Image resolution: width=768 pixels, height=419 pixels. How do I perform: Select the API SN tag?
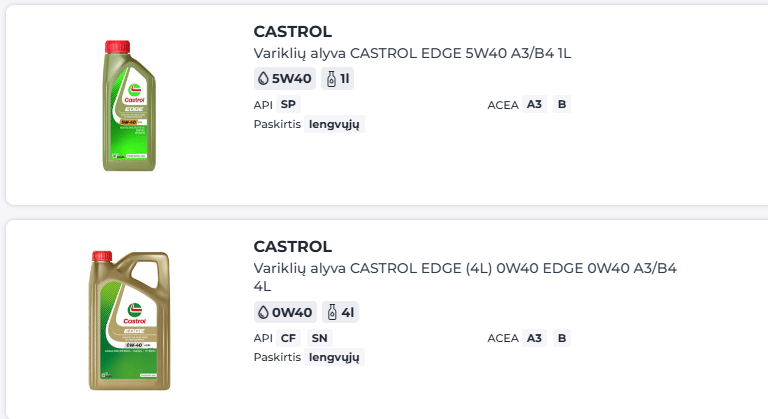[319, 338]
